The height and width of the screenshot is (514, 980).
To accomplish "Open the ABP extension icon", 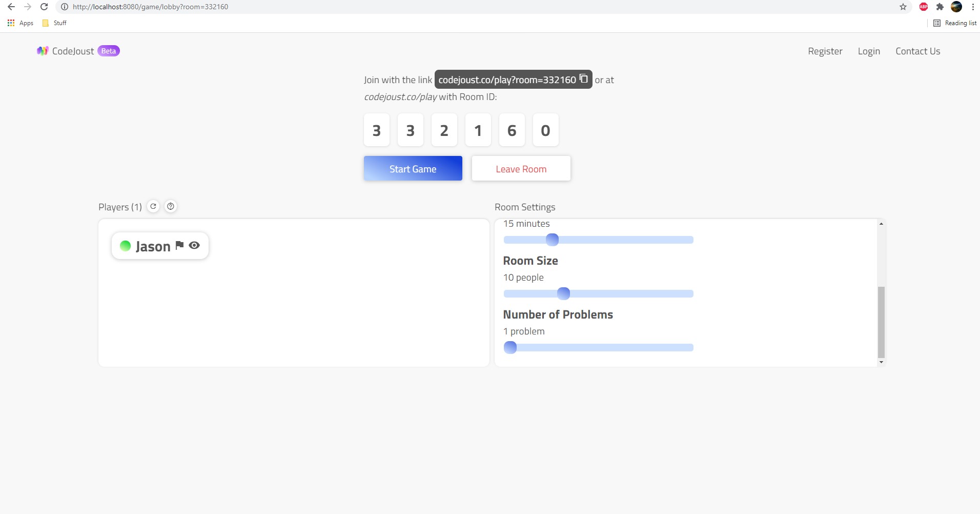I will pyautogui.click(x=924, y=7).
